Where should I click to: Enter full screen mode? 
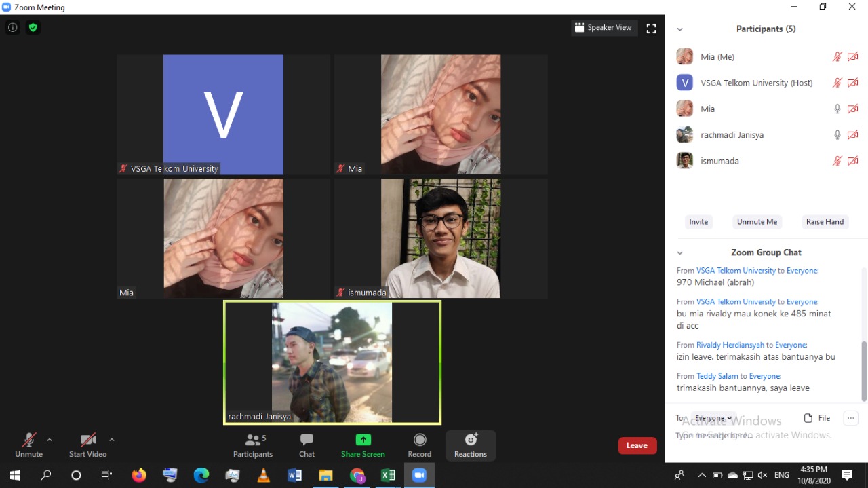pyautogui.click(x=651, y=29)
